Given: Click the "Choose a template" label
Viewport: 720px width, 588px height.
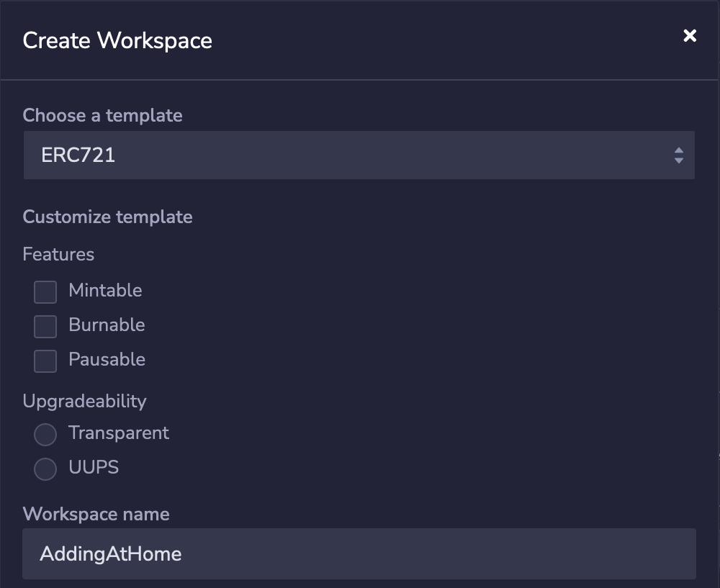Looking at the screenshot, I should [x=102, y=116].
